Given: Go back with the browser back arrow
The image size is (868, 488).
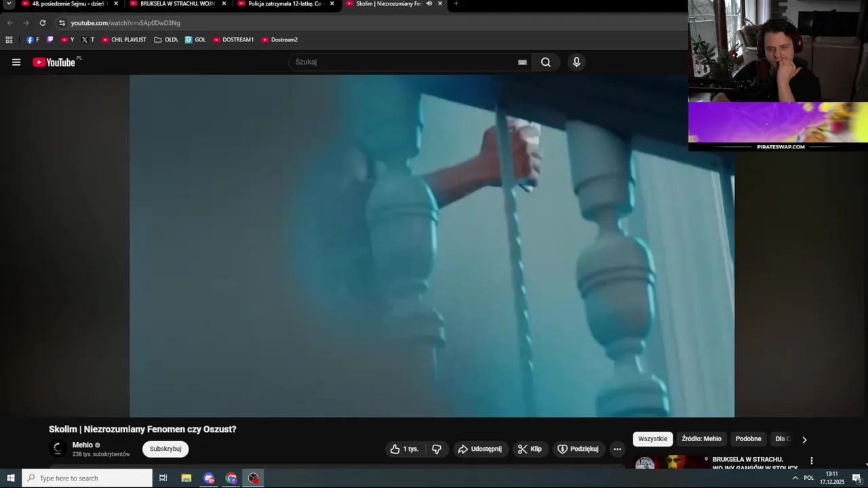Looking at the screenshot, I should point(10,23).
